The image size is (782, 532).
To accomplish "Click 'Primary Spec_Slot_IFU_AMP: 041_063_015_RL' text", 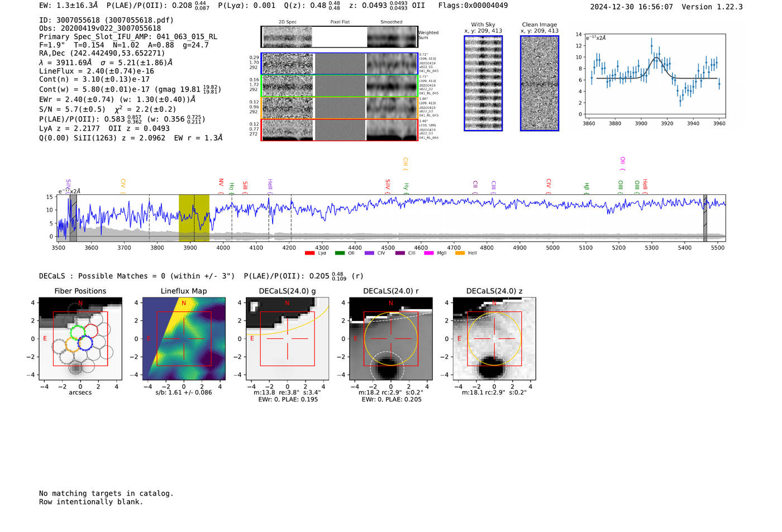I will click(x=128, y=37).
